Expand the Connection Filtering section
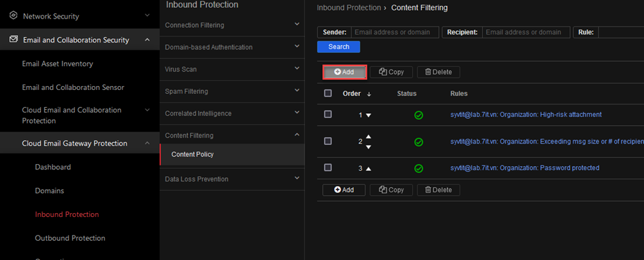This screenshot has height=260, width=644. (232, 25)
